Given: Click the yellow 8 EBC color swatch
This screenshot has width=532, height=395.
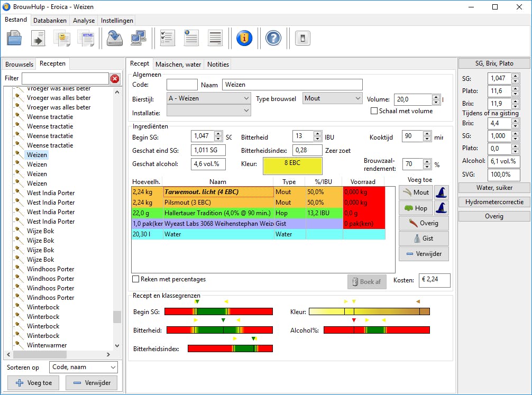Looking at the screenshot, I should (x=292, y=166).
